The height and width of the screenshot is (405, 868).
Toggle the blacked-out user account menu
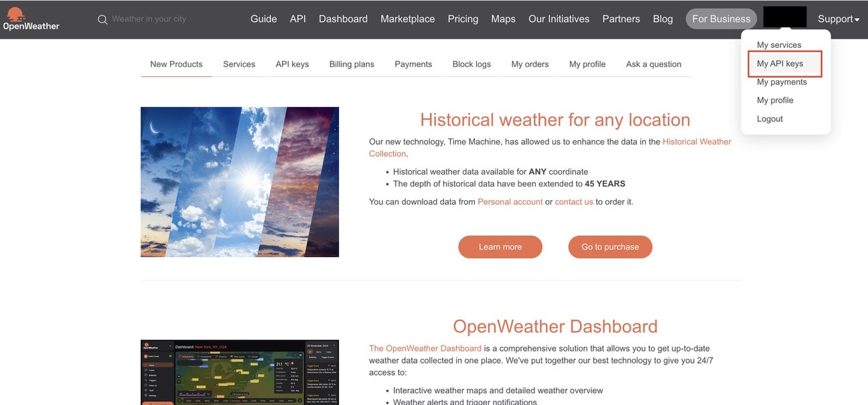[785, 17]
